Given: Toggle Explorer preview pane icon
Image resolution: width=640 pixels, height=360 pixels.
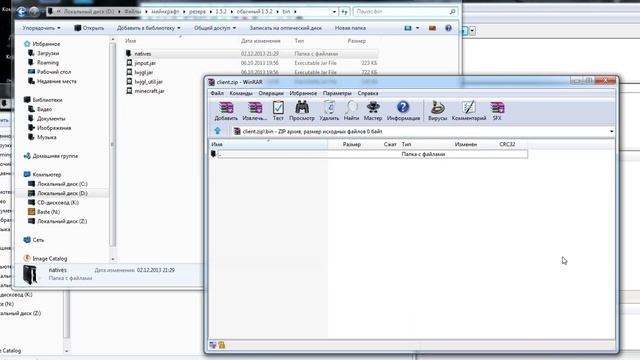Looking at the screenshot, I should pyautogui.click(x=432, y=28).
